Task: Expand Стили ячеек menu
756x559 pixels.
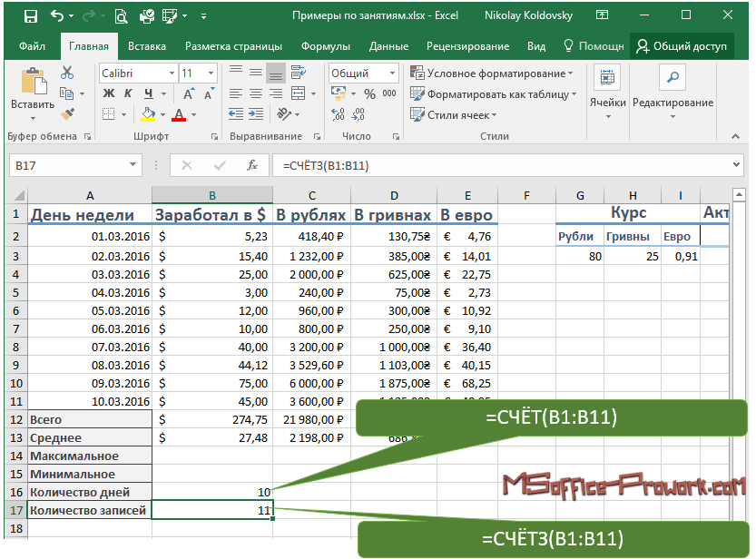Action: pos(453,114)
